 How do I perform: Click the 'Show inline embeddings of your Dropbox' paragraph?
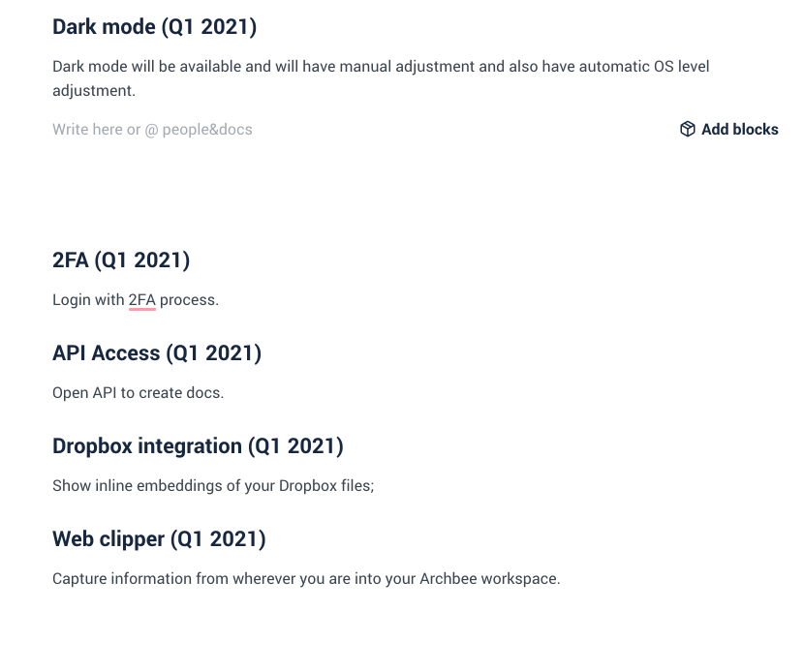pyautogui.click(x=213, y=485)
